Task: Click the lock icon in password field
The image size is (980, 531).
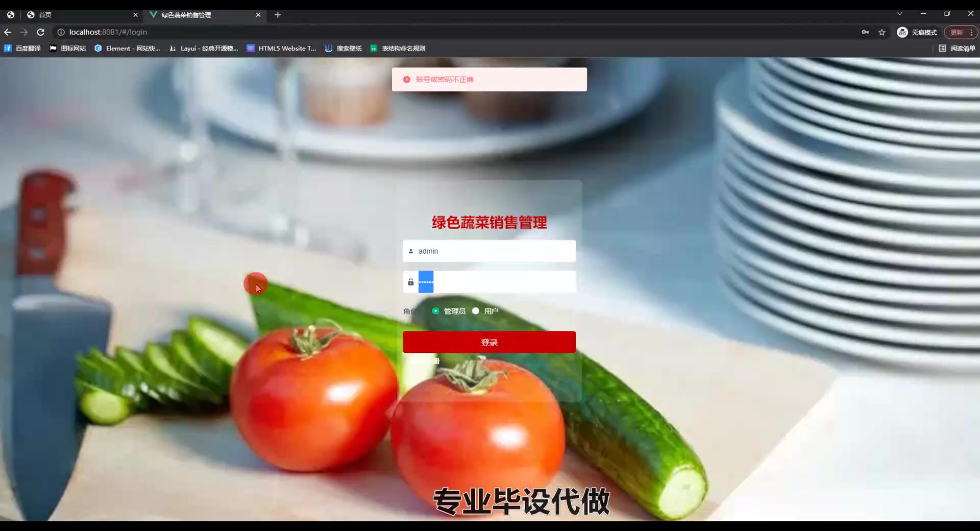Action: (411, 282)
